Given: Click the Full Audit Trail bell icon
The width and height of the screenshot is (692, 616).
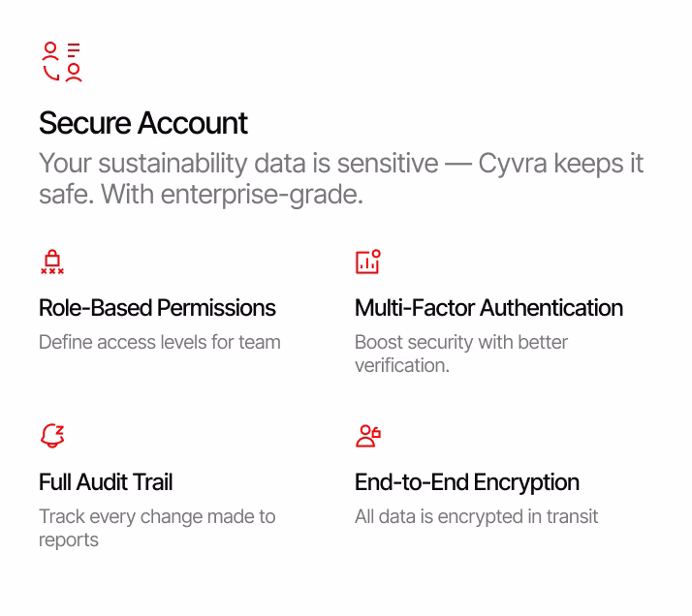Looking at the screenshot, I should point(52,436).
